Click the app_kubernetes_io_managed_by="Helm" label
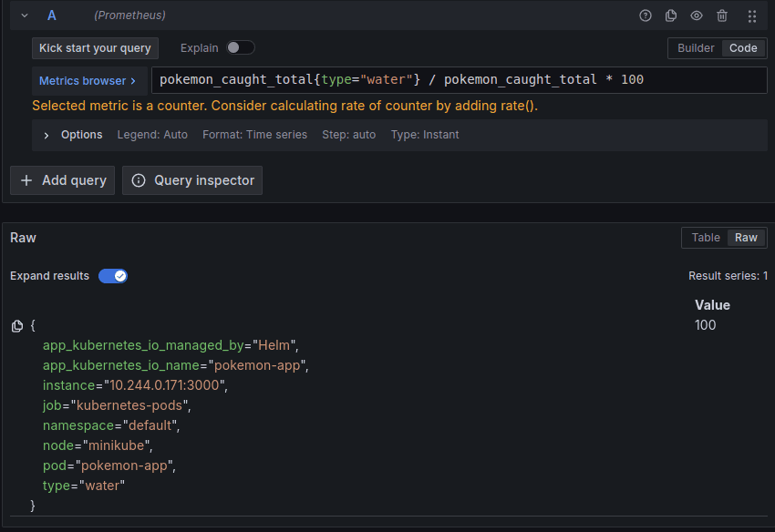This screenshot has width=775, height=532. click(x=170, y=345)
